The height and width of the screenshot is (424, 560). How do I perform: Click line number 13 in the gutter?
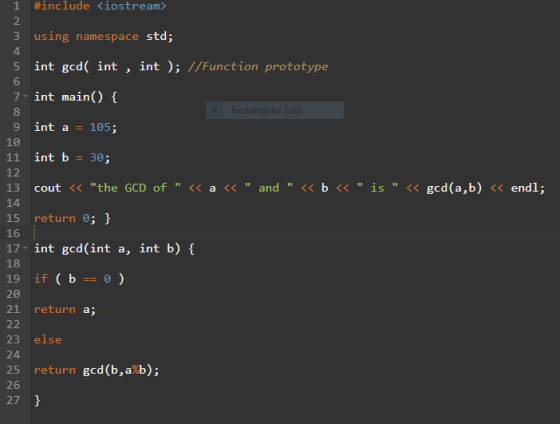coord(13,188)
